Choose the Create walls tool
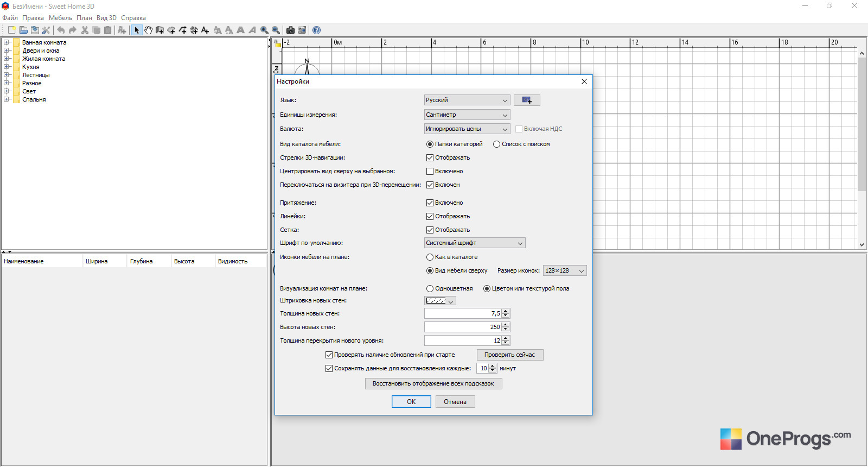 159,30
